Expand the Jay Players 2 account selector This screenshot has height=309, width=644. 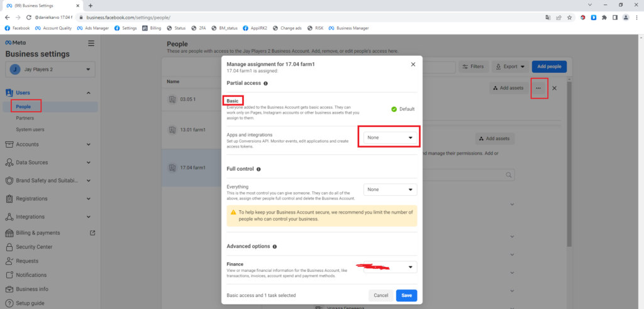pos(51,68)
